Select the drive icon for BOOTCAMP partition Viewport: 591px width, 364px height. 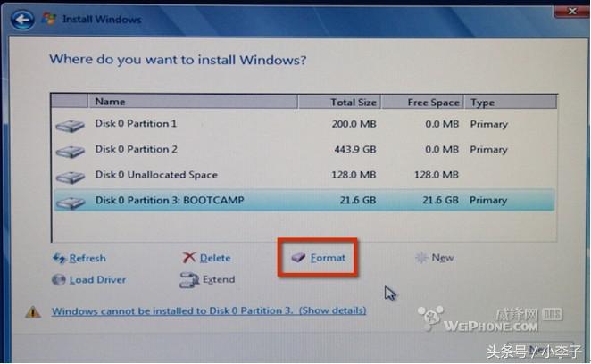point(71,203)
